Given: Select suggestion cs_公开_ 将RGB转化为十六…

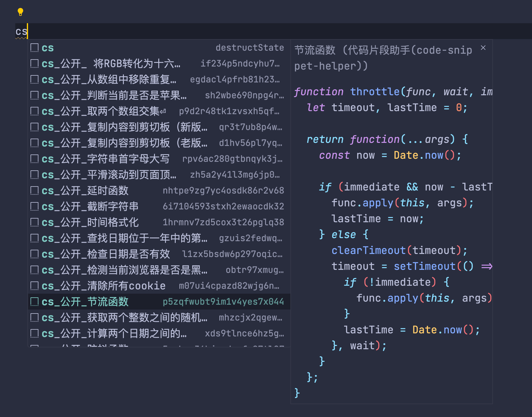Looking at the screenshot, I should pyautogui.click(x=159, y=63).
